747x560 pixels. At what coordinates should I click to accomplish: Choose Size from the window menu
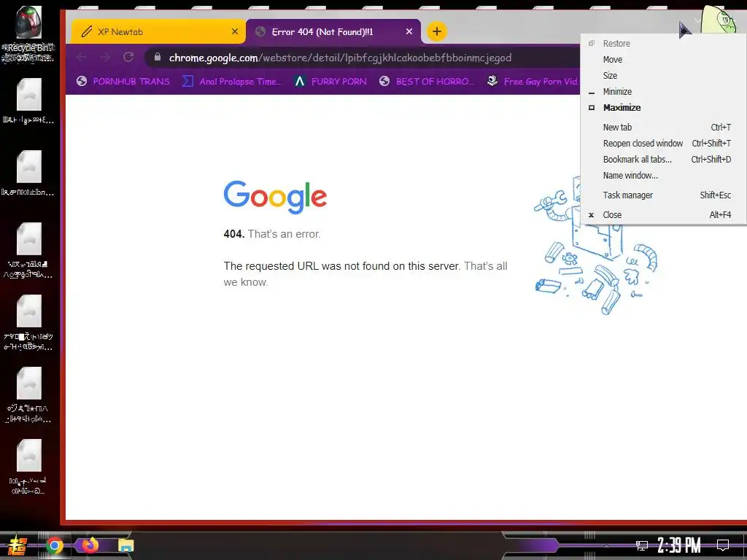663,75
